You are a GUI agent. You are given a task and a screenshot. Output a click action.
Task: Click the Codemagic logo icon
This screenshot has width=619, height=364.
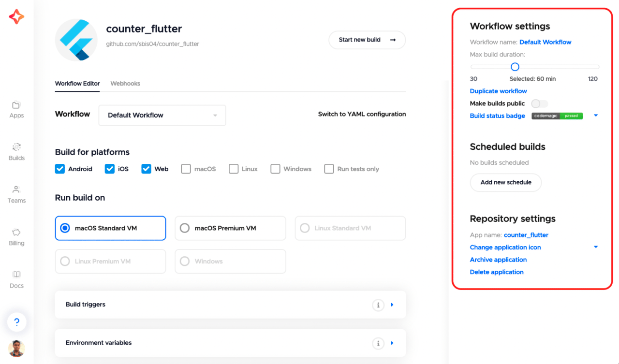tap(16, 17)
